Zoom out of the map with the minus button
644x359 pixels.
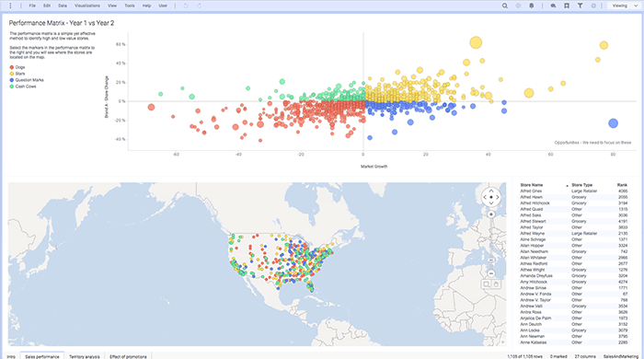[x=491, y=273]
